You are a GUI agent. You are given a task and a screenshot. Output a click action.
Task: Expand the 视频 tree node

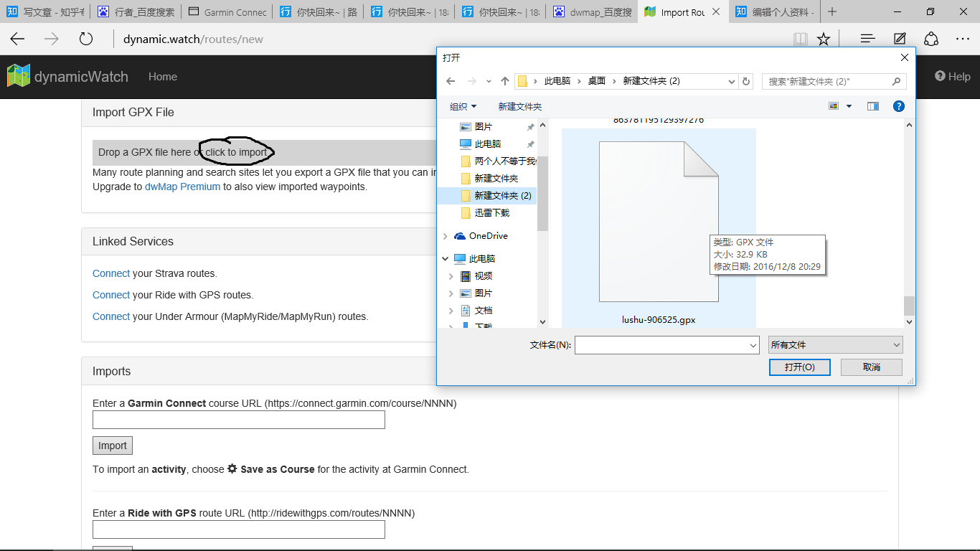tap(451, 276)
